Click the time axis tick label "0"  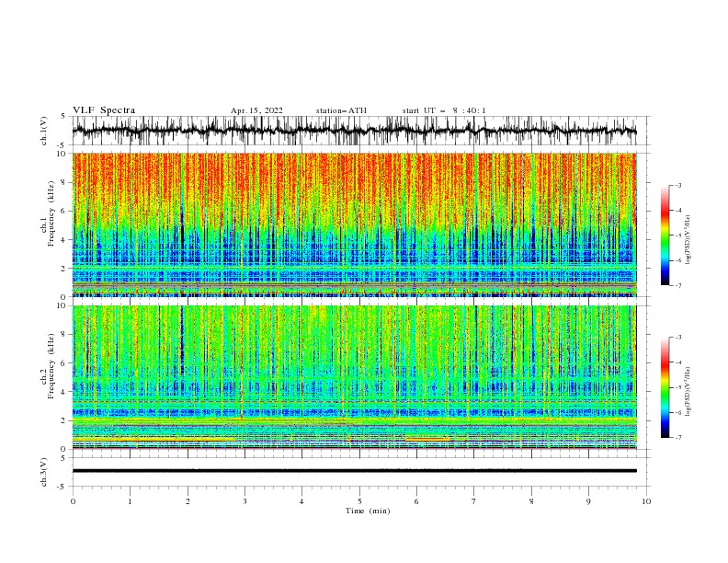pos(73,501)
